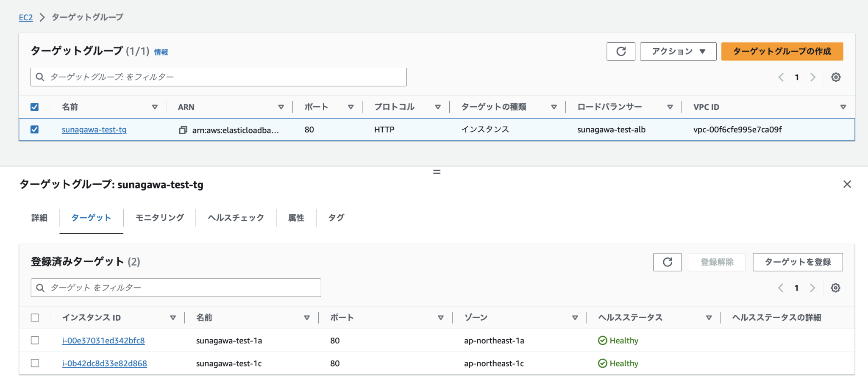Go to next page of target groups
This screenshot has width=868, height=388.
point(812,77)
